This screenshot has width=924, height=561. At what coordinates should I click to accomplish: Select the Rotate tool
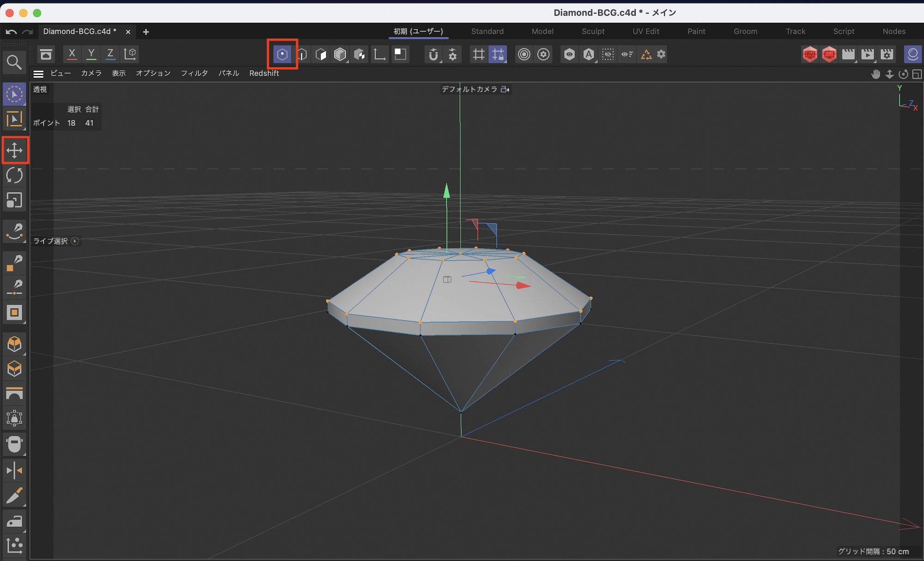[14, 175]
